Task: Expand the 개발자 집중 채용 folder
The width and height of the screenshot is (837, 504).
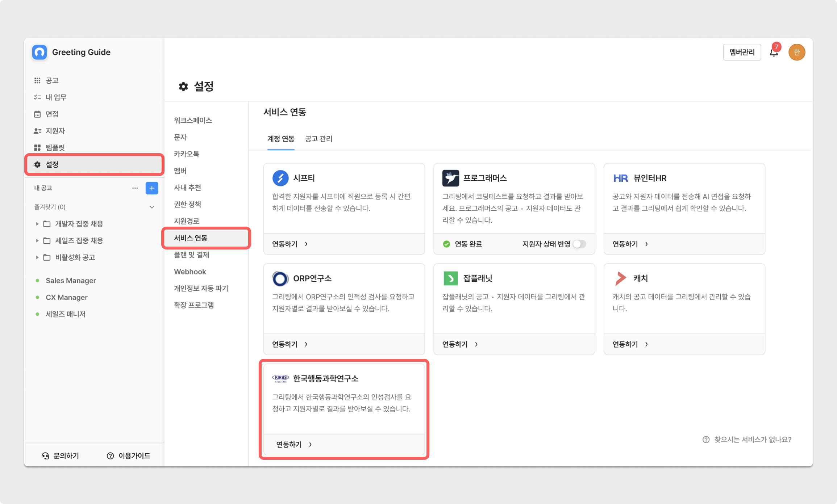Action: click(x=37, y=224)
